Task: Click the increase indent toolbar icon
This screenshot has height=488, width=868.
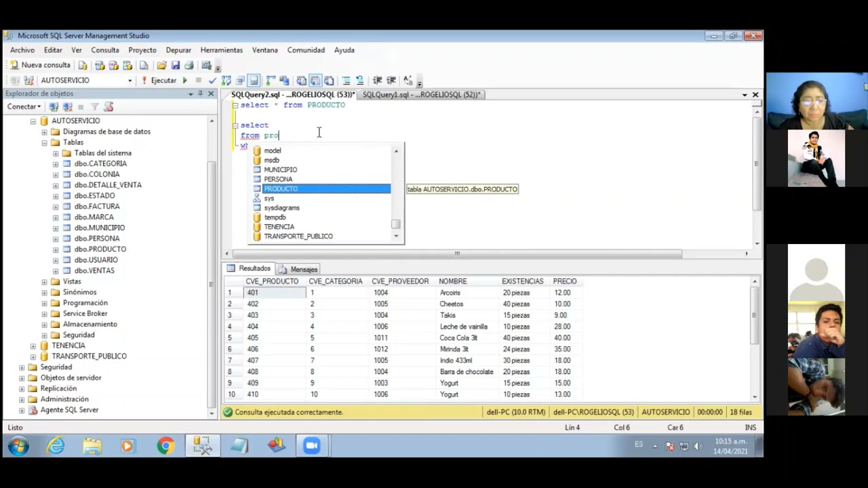Action: (x=391, y=80)
